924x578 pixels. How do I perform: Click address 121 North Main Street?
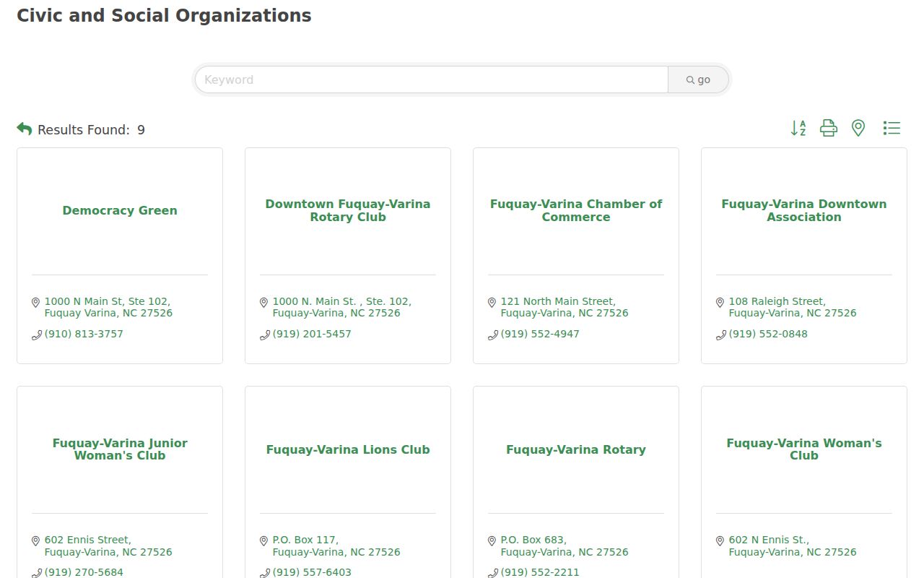(x=565, y=307)
